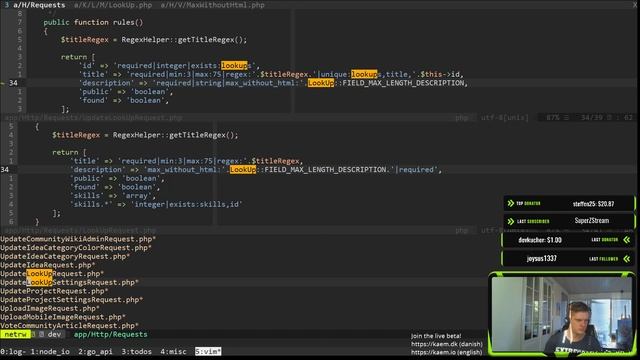
Task: Open UploadImageRequest.php file entry
Action: click(x=50, y=308)
